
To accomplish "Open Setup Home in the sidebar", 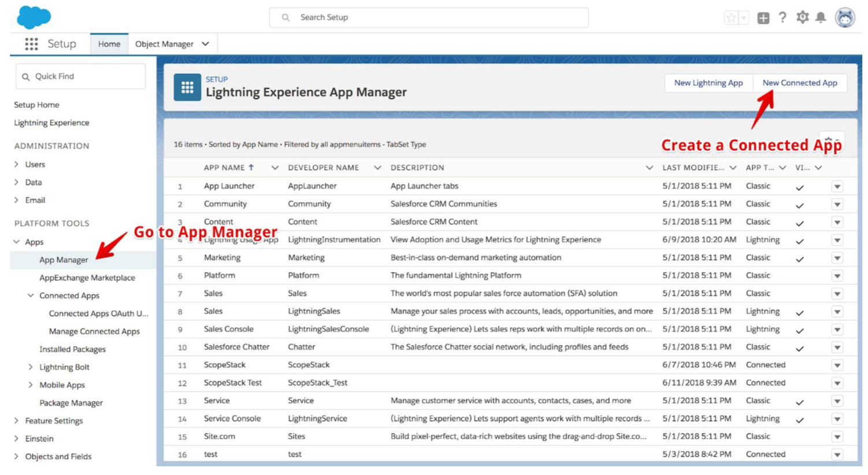I will (36, 105).
